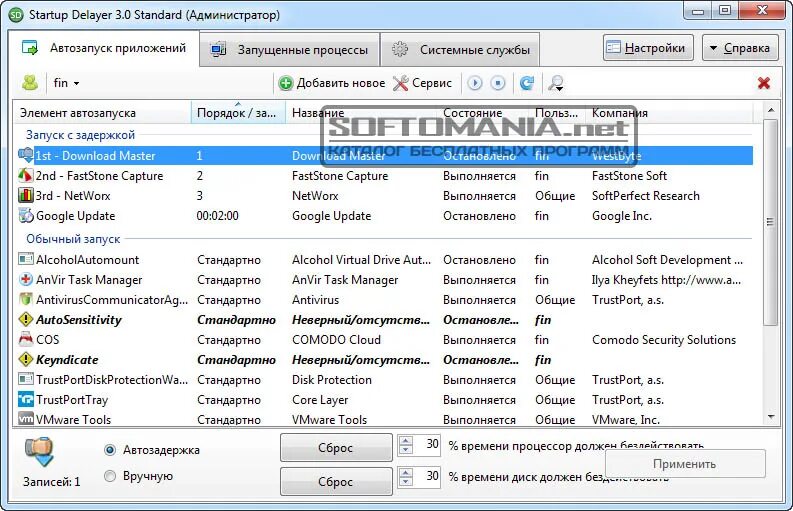The width and height of the screenshot is (793, 511).
Task: Click the processor idle 30 value field
Action: click(427, 445)
